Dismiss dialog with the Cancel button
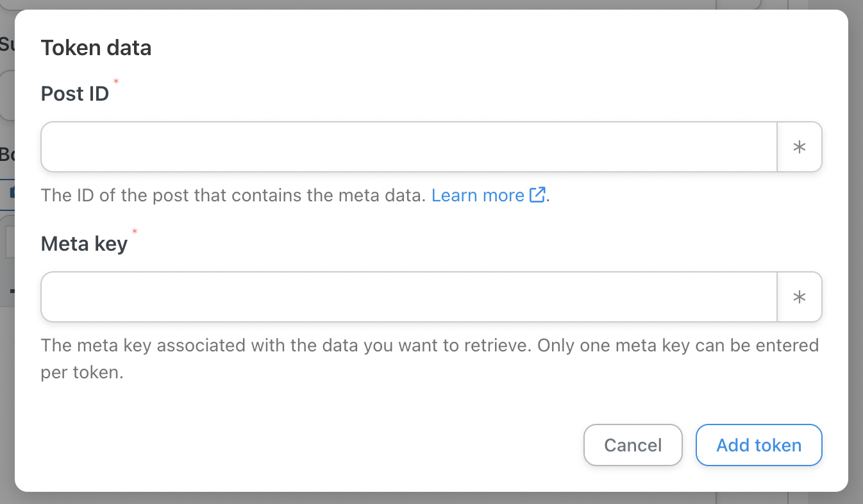The height and width of the screenshot is (504, 863). coord(633,445)
